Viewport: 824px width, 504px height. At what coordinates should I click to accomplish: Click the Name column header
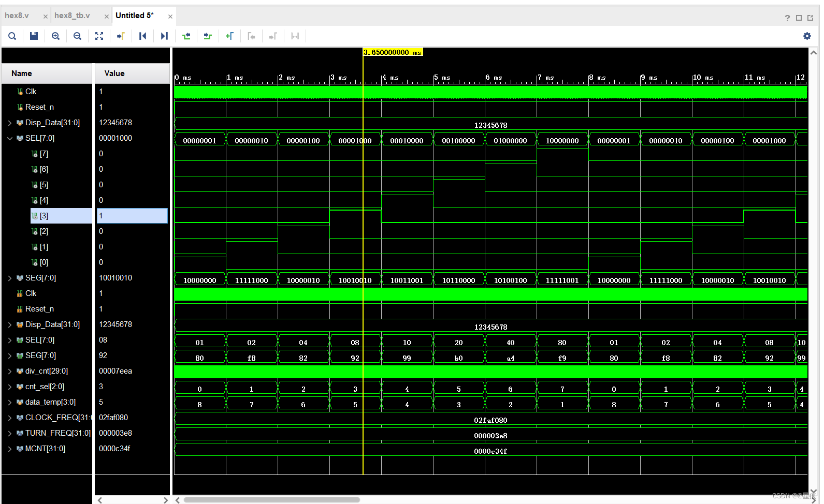47,73
